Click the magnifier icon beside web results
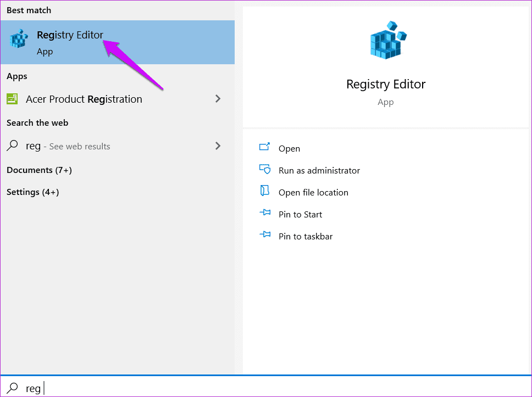 tap(12, 146)
